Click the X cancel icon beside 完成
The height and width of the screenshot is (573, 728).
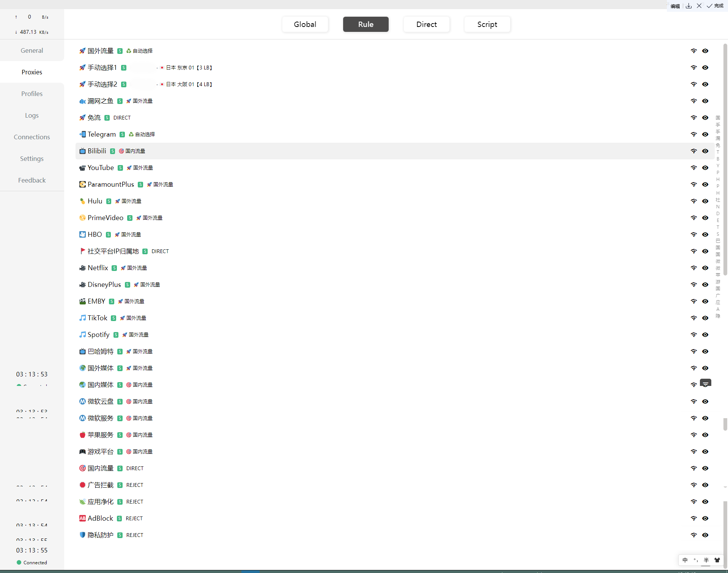click(699, 6)
